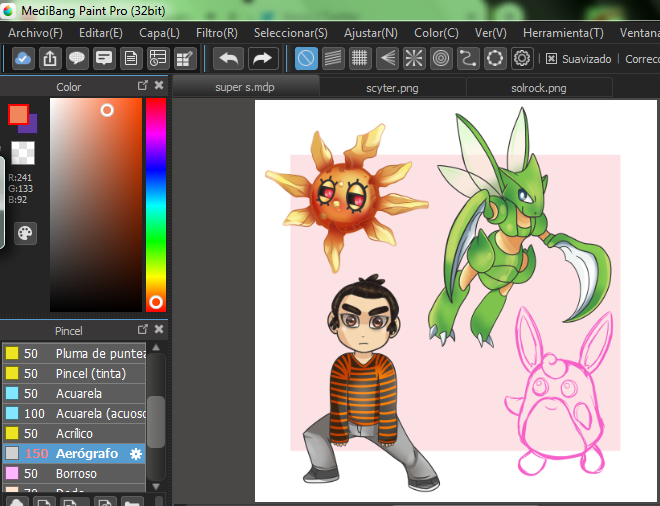This screenshot has height=506, width=660.
Task: Click the pink Wigglytuff sketch on canvas
Action: 560,391
